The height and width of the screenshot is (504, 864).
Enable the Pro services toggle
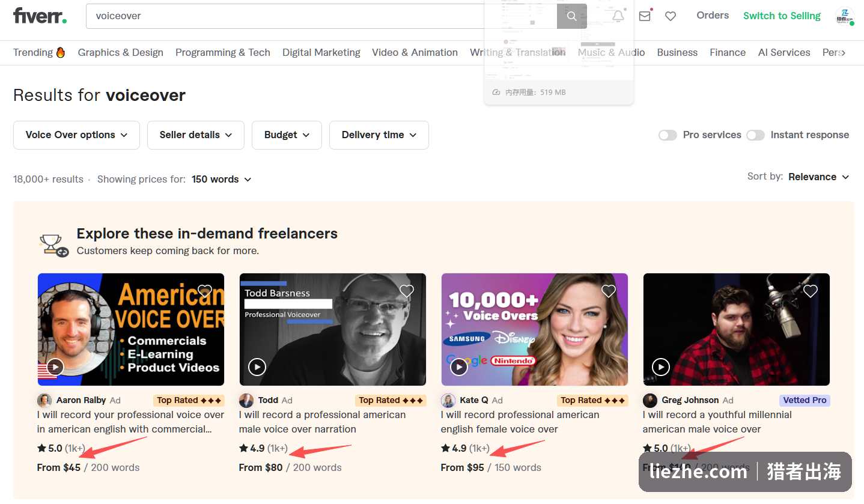tap(668, 135)
